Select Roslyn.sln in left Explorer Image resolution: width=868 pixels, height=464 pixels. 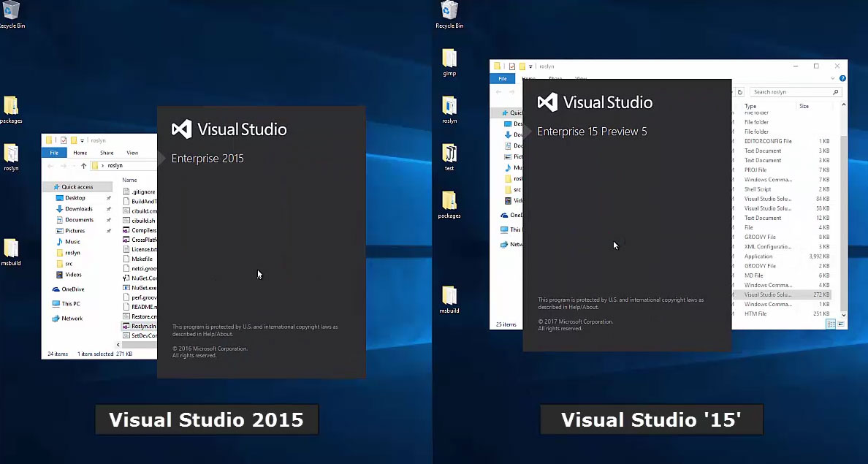point(140,326)
